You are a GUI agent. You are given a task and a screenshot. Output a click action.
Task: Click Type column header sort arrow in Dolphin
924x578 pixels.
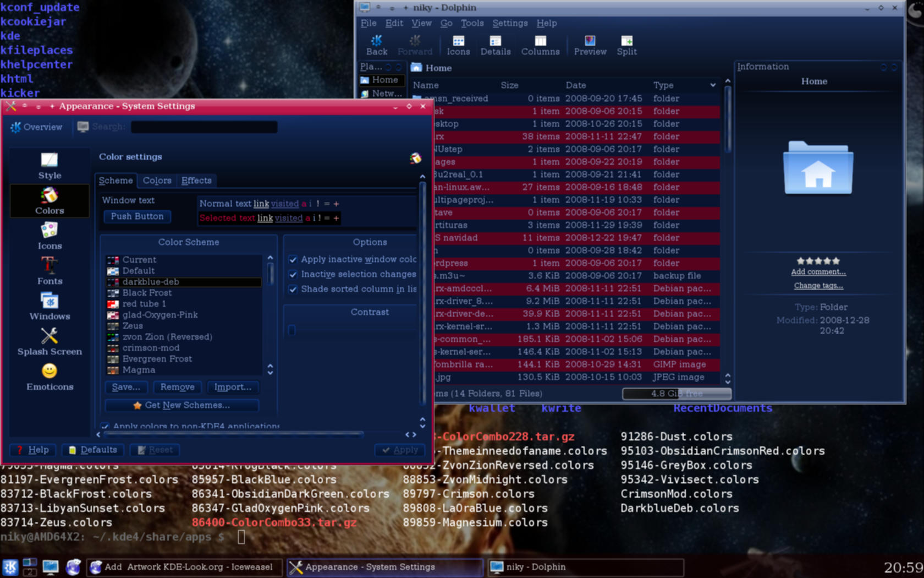713,85
